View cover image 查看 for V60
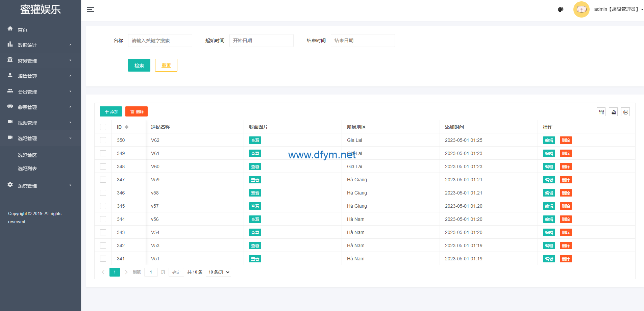The image size is (644, 311). click(x=255, y=166)
